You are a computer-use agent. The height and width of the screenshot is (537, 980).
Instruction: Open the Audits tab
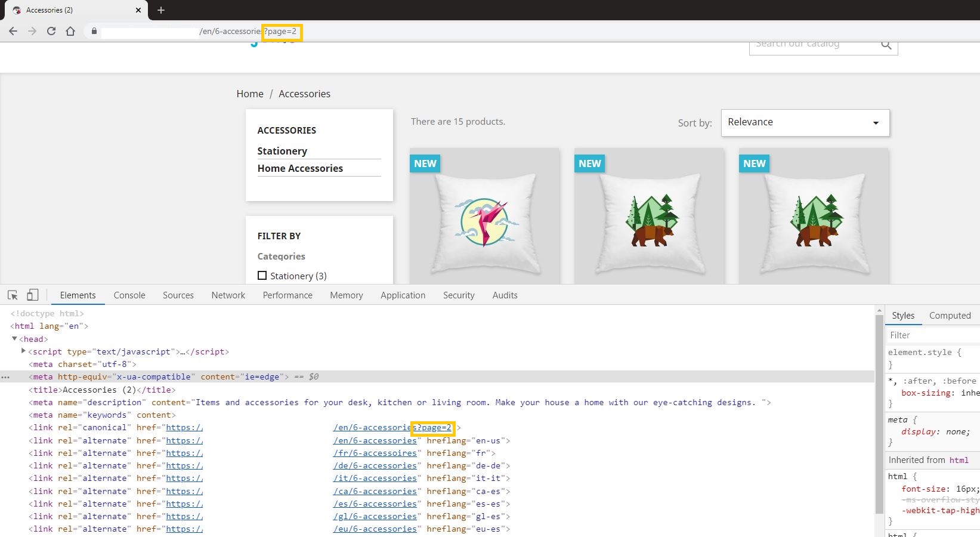click(505, 295)
